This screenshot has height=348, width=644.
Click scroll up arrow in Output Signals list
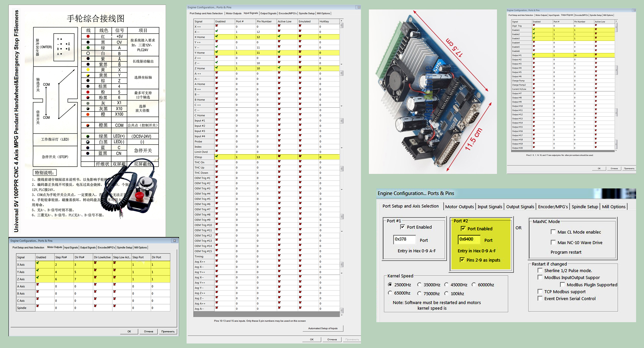[616, 21]
